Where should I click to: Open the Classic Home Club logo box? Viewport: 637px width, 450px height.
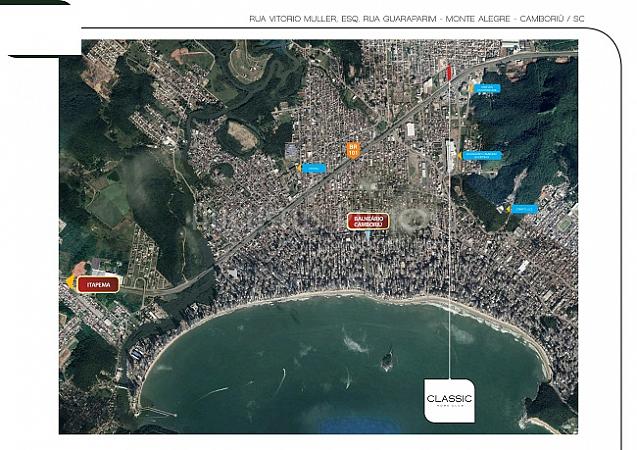pos(449,397)
